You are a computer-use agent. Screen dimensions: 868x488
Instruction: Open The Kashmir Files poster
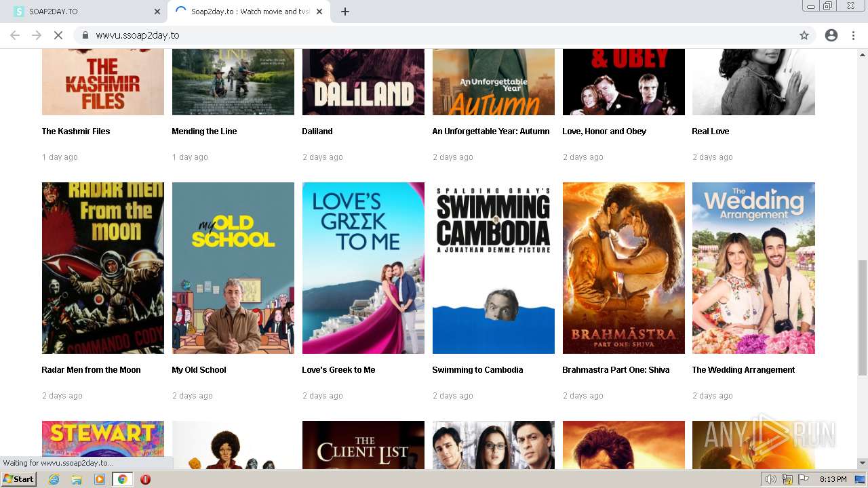coord(103,82)
